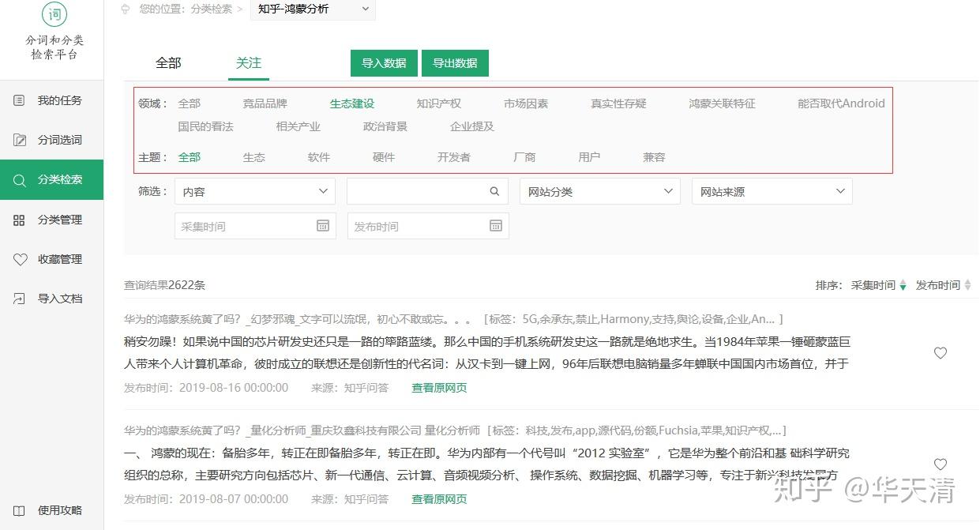Sort results by 发布时间

943,285
